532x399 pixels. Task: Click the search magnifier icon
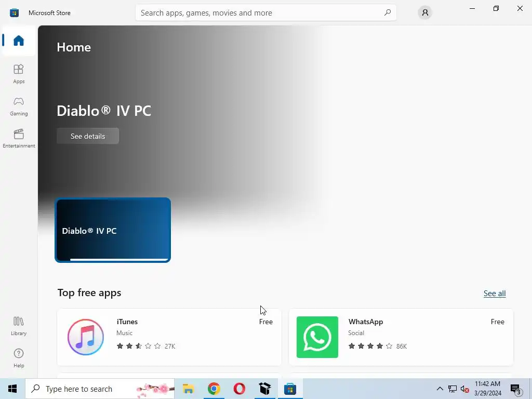[388, 12]
